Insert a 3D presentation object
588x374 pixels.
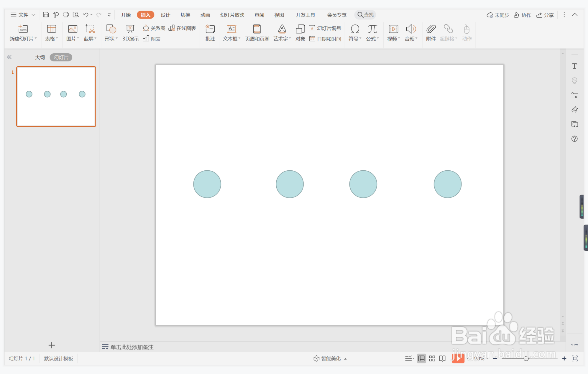(130, 33)
